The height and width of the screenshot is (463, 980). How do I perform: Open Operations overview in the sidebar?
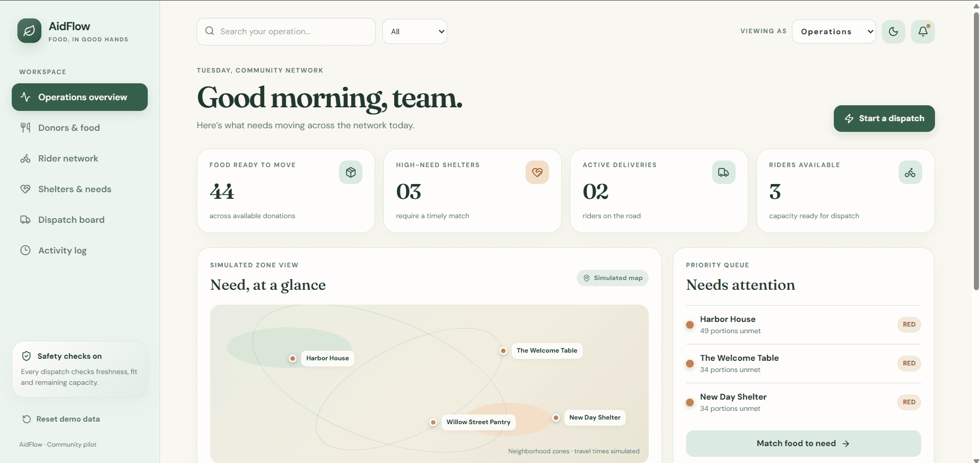point(80,97)
